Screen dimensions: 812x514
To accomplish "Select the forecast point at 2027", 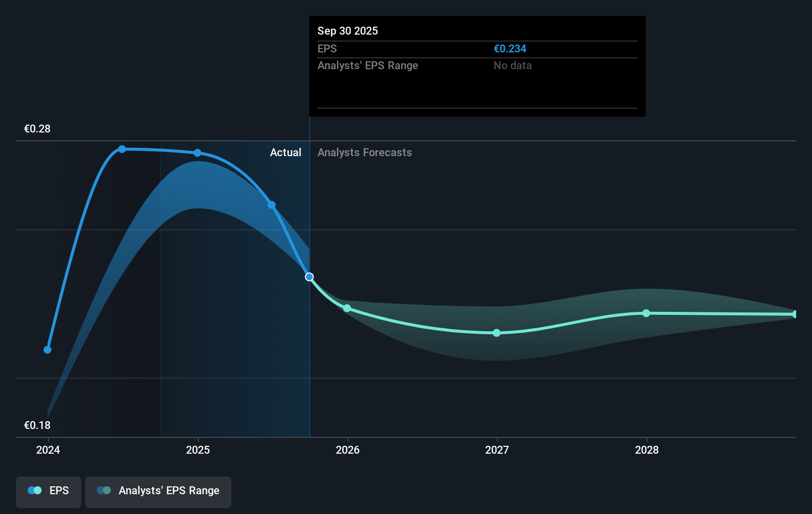I will pyautogui.click(x=496, y=333).
